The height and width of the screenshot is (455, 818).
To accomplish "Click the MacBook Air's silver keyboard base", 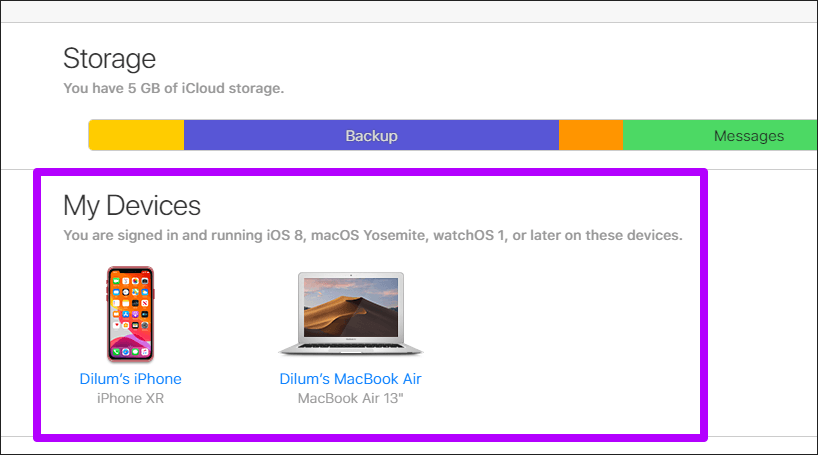I will click(x=350, y=349).
